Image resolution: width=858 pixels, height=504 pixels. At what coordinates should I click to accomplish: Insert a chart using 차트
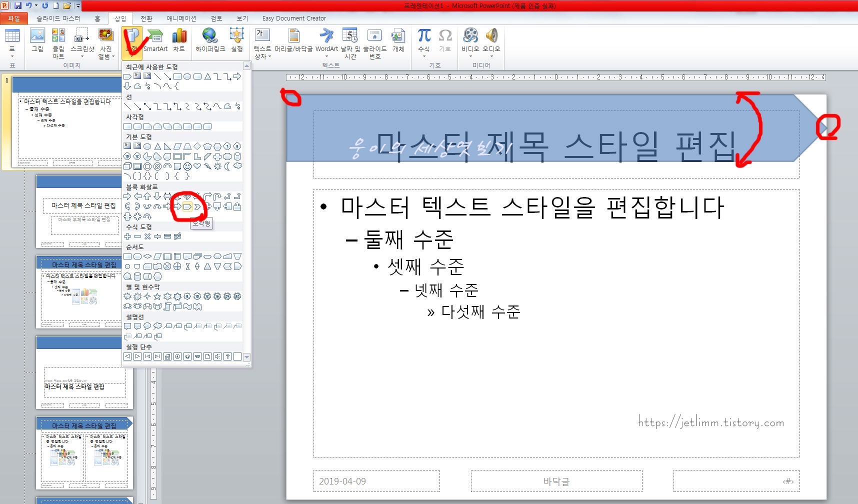tap(179, 40)
